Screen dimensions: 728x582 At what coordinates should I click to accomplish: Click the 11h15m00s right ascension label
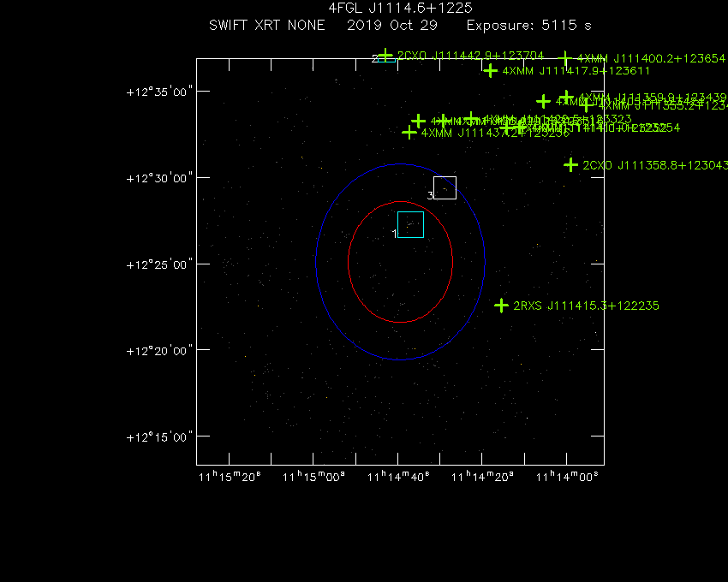click(x=313, y=476)
